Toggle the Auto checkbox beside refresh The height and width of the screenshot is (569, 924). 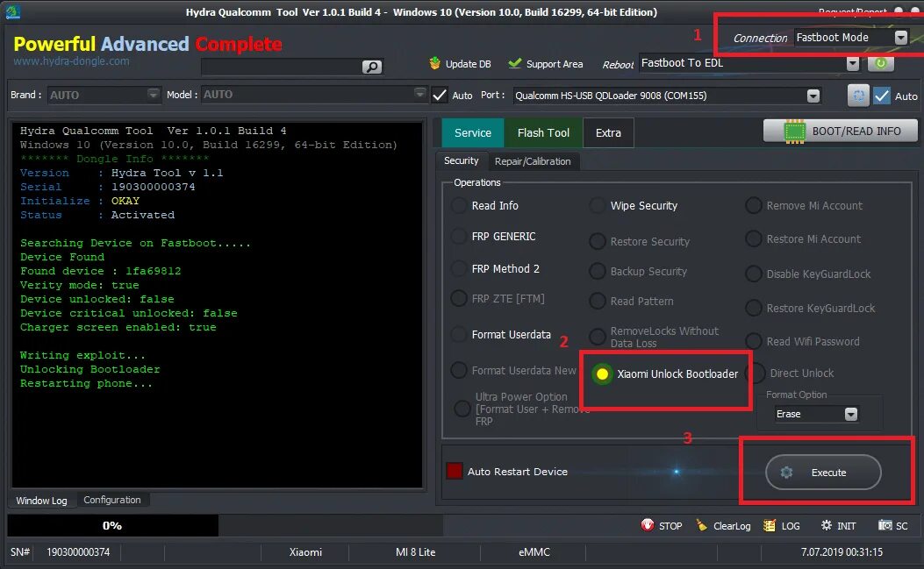pyautogui.click(x=882, y=96)
